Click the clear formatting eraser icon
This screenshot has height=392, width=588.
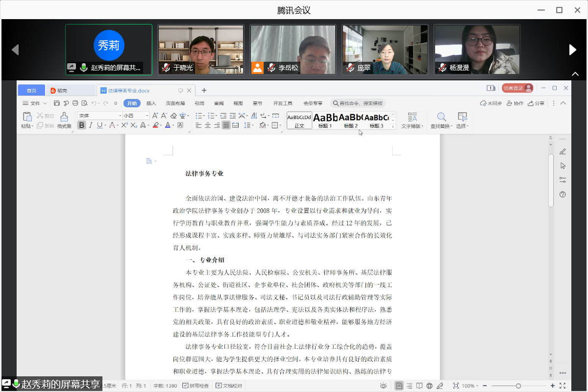coord(173,116)
